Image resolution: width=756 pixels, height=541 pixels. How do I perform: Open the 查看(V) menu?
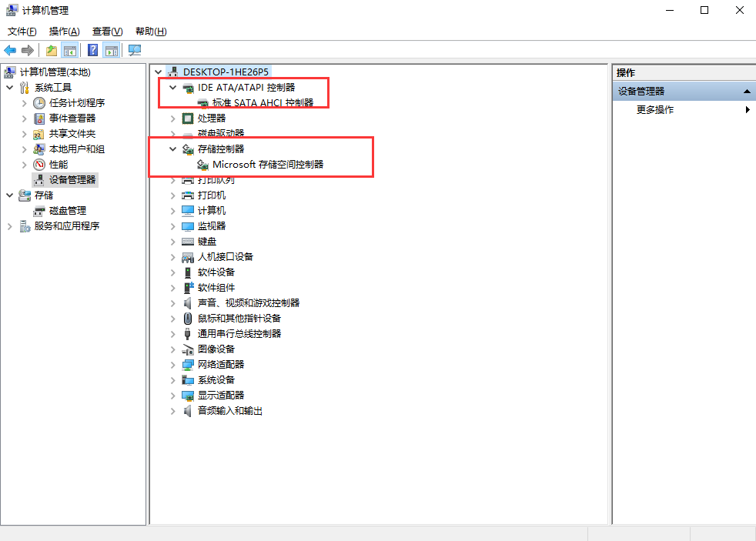[107, 32]
